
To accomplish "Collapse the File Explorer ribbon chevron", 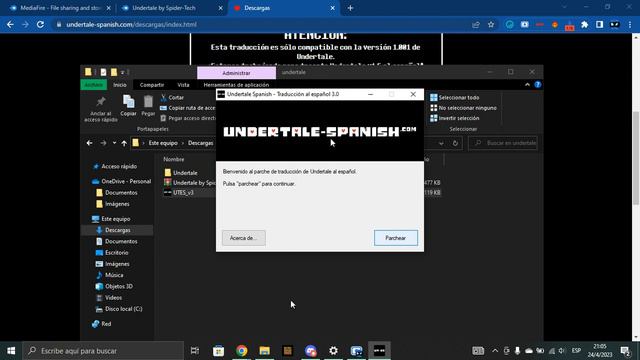I will [x=527, y=84].
